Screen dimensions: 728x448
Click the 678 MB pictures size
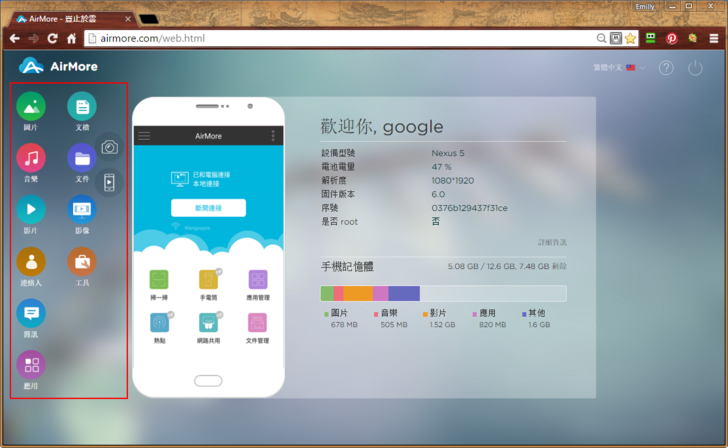click(344, 325)
